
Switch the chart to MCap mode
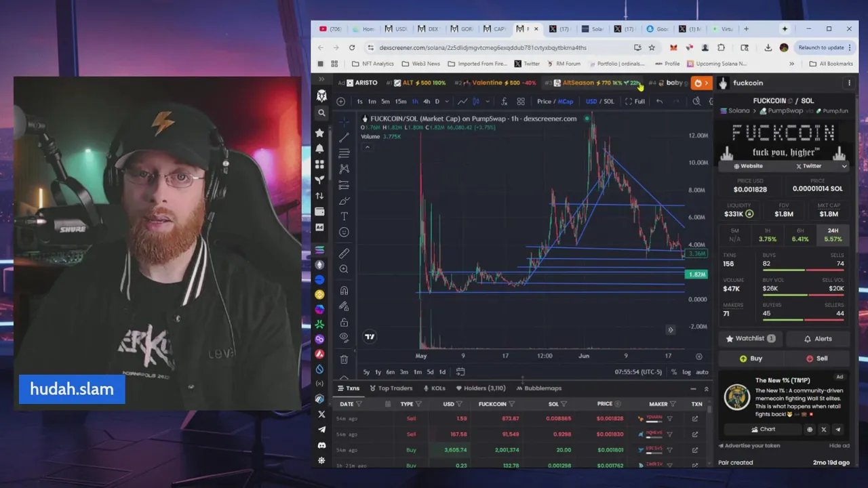point(566,102)
